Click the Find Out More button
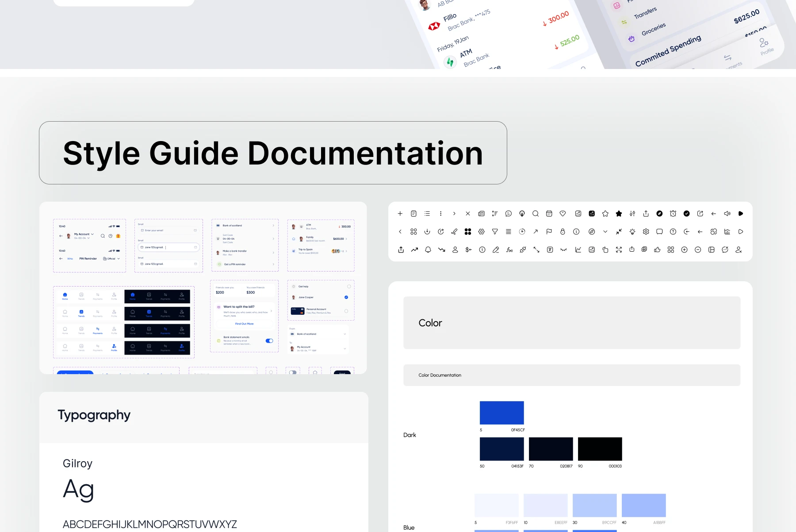 pos(244,324)
